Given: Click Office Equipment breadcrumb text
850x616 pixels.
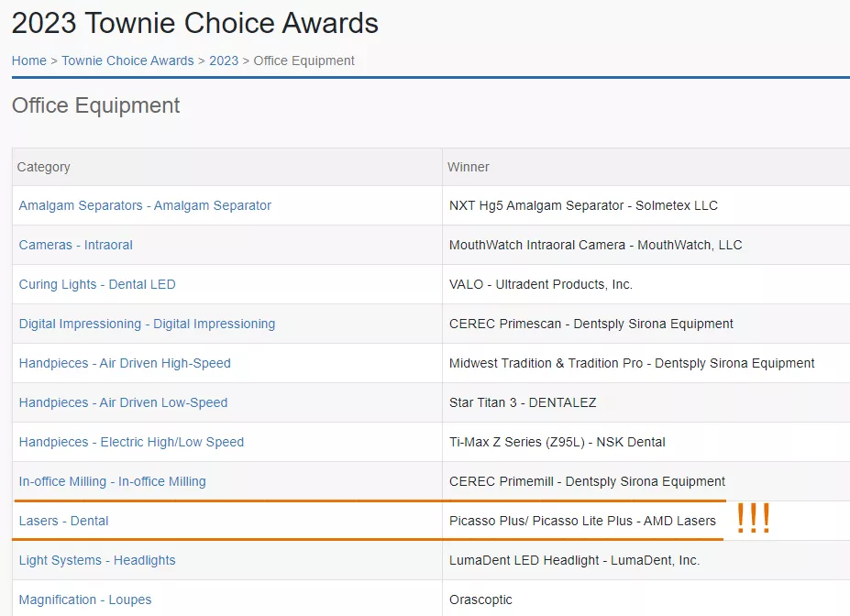Looking at the screenshot, I should pos(304,60).
